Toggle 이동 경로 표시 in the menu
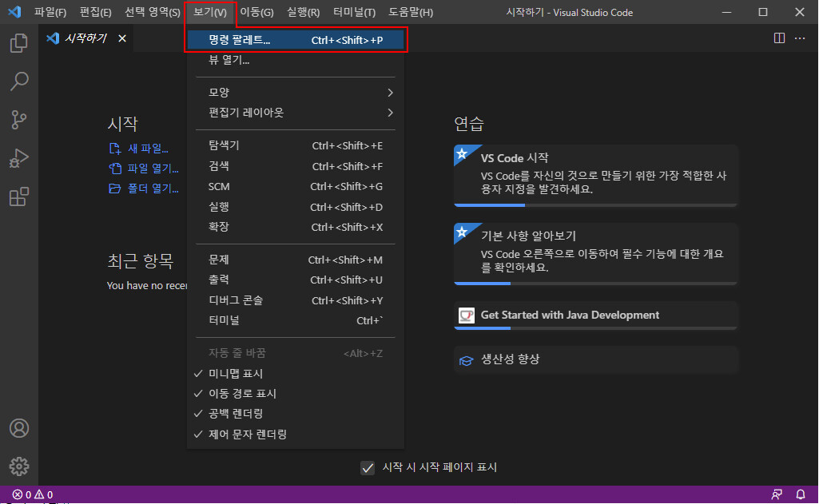 (295, 393)
